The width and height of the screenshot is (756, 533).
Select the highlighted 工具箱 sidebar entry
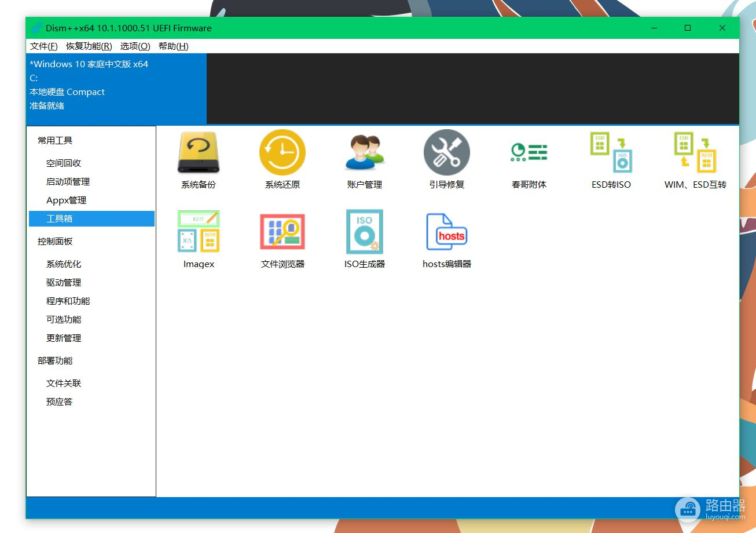tap(91, 219)
